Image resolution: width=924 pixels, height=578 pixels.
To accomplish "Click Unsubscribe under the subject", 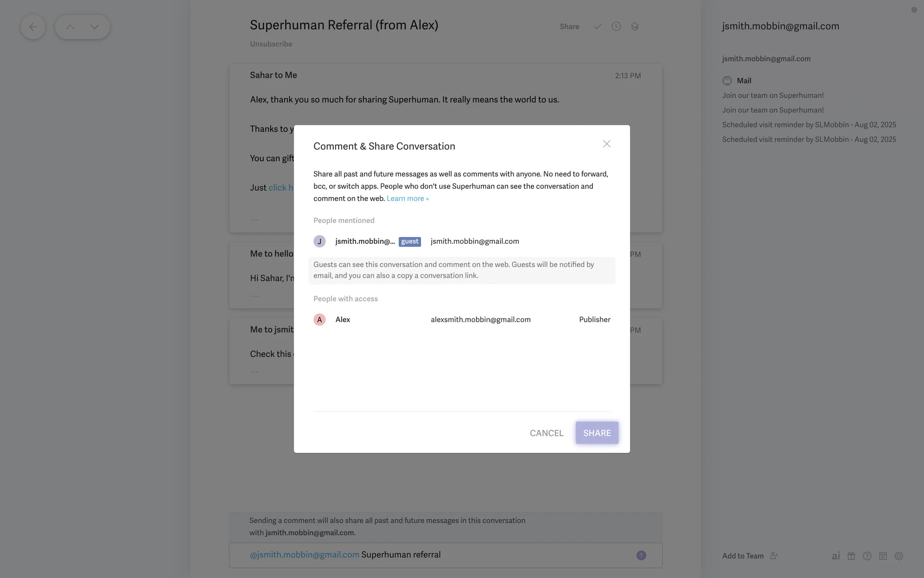I will [271, 44].
